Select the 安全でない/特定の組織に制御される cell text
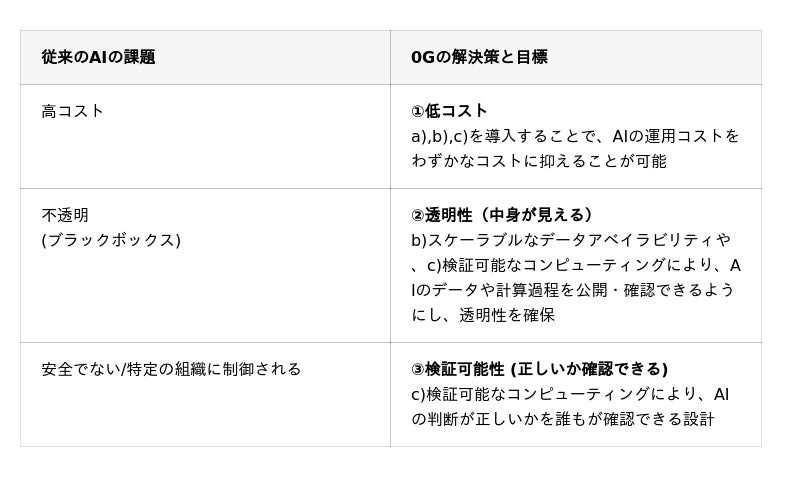 (171, 369)
